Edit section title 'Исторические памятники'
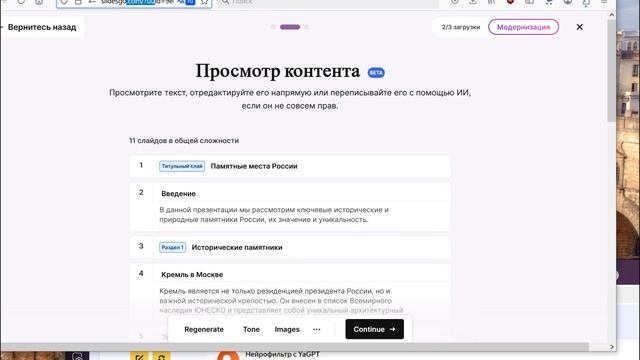Viewport: 640px width, 360px height. pos(237,247)
